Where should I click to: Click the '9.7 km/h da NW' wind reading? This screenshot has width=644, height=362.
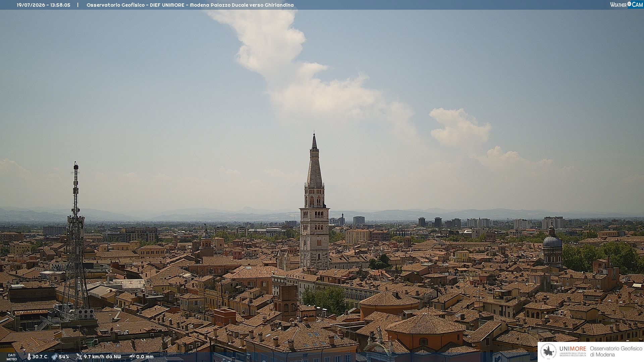(x=102, y=357)
